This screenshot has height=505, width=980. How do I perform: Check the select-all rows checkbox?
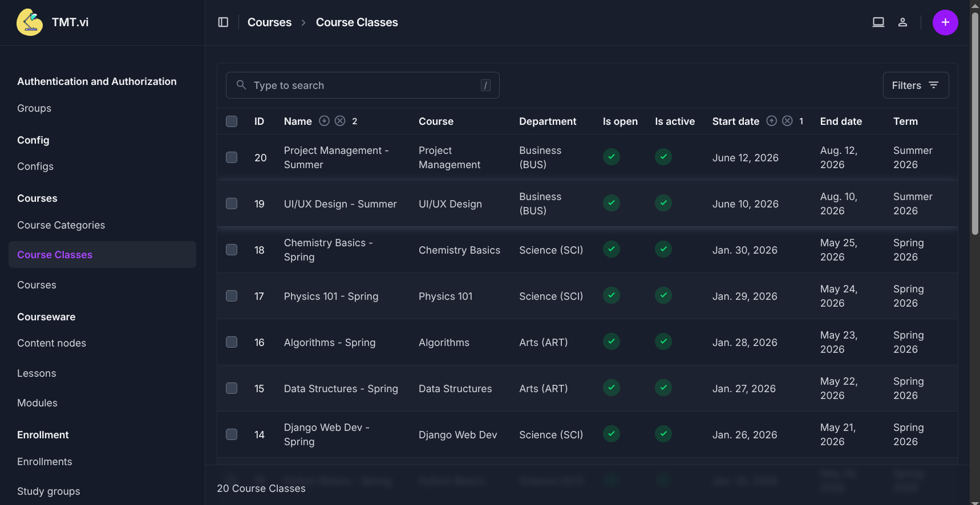click(232, 121)
